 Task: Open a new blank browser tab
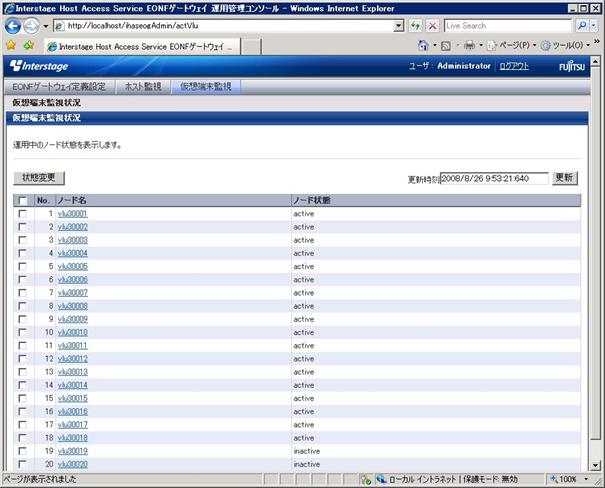pos(251,47)
